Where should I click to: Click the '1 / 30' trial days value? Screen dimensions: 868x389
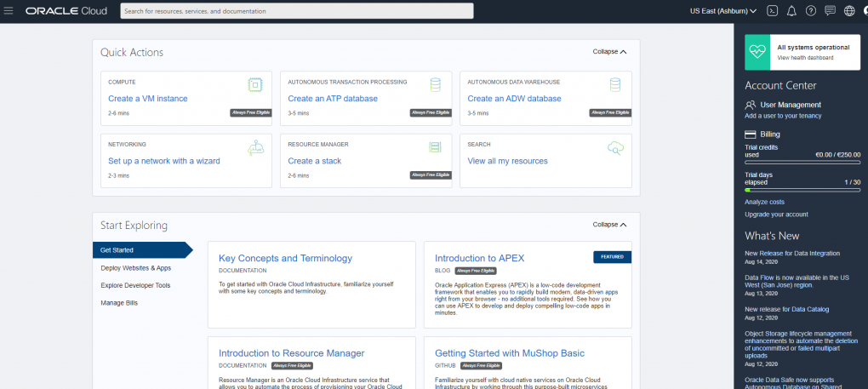click(853, 183)
